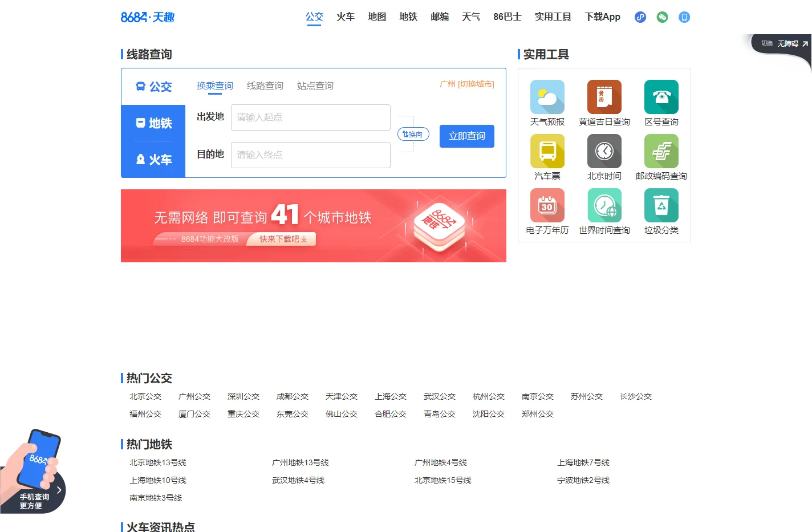Open the 苏州公交 link
Screen dimensions: 812x532
pos(587,396)
